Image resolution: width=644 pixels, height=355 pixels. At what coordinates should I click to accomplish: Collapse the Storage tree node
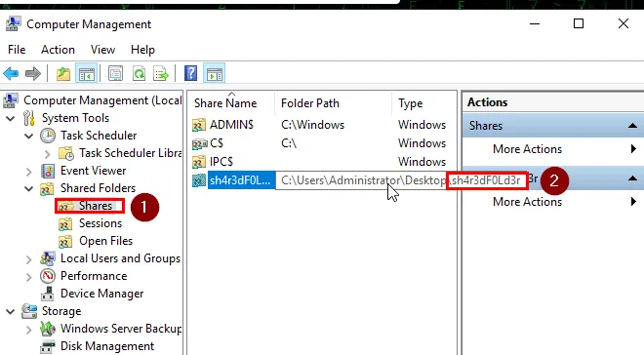tap(11, 312)
